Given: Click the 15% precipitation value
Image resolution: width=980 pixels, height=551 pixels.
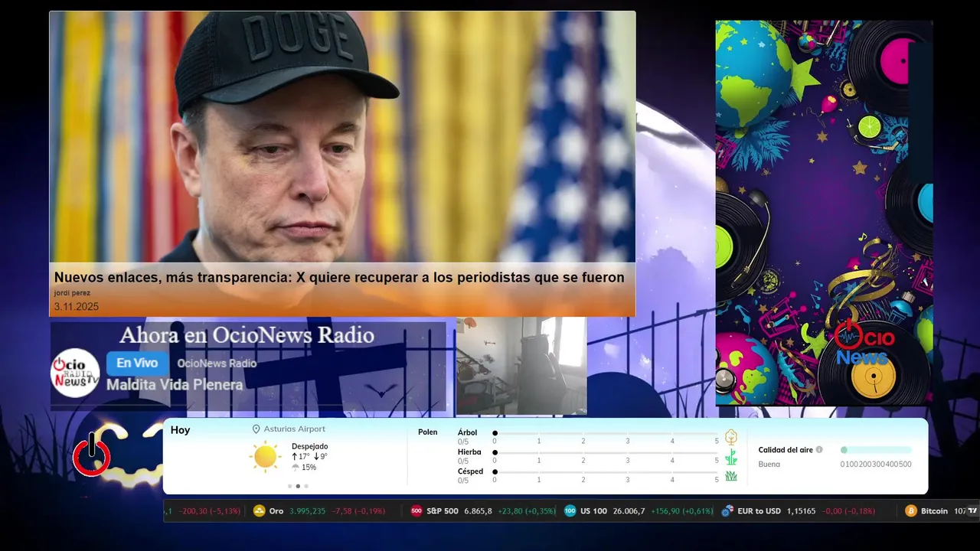Looking at the screenshot, I should (x=309, y=468).
